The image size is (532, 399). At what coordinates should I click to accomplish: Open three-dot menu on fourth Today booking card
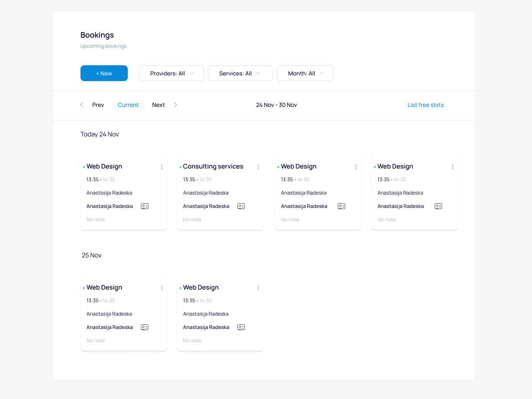click(x=453, y=167)
